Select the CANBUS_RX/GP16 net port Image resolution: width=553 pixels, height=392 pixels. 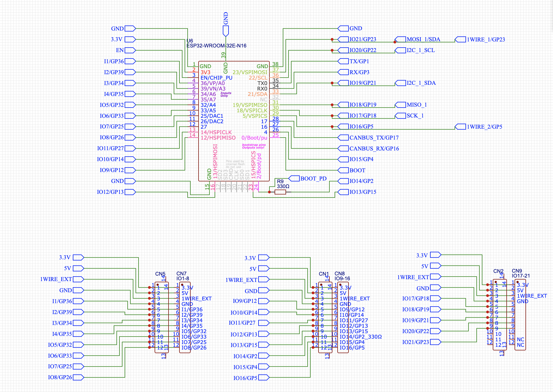click(368, 148)
